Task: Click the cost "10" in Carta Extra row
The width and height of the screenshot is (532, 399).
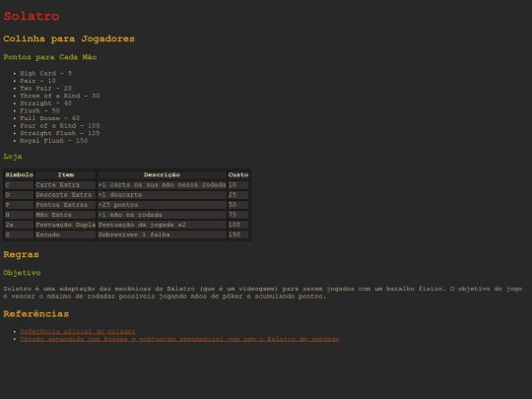Action: (x=238, y=185)
